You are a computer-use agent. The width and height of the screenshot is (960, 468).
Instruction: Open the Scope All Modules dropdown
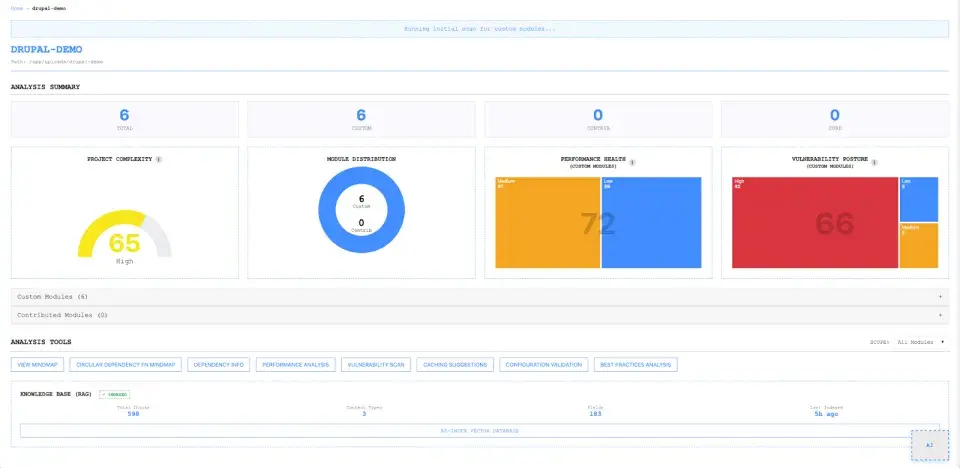920,342
